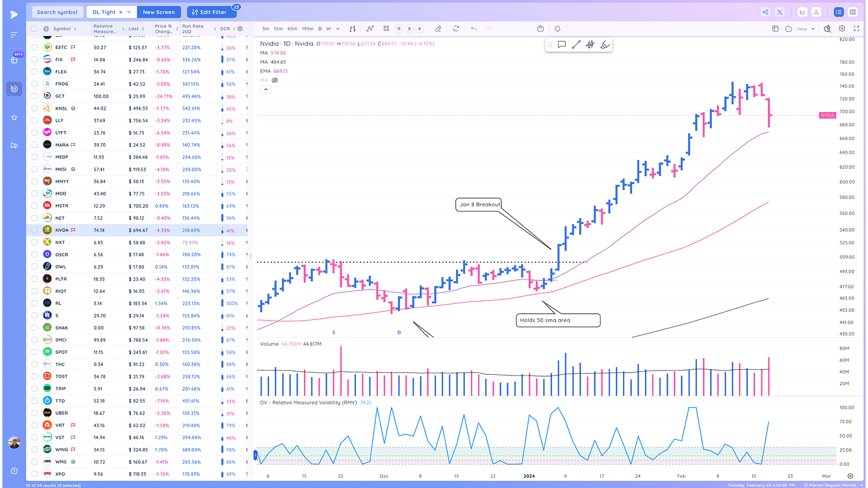Select the trend line drawing tool
The image size is (868, 488).
click(576, 44)
